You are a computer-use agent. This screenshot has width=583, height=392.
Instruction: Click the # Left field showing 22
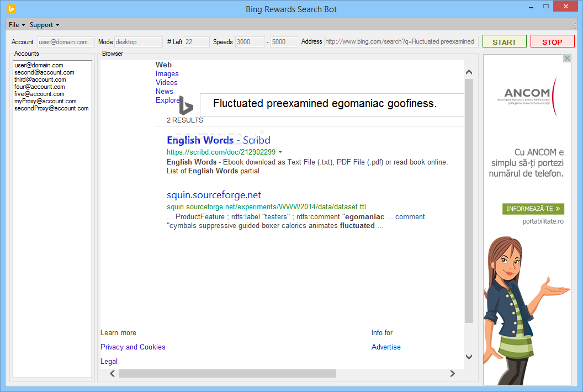click(x=197, y=41)
